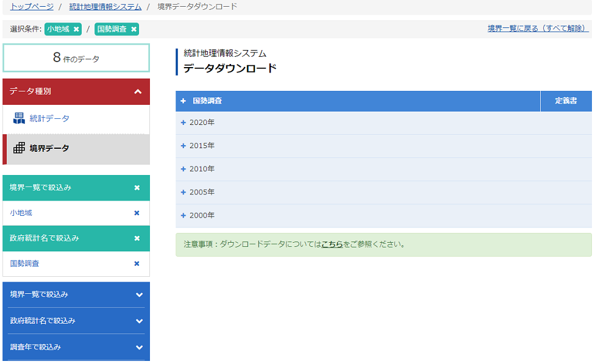Remove the 小地域 filter in the sidebar
The height and width of the screenshot is (364, 595).
[x=137, y=213]
